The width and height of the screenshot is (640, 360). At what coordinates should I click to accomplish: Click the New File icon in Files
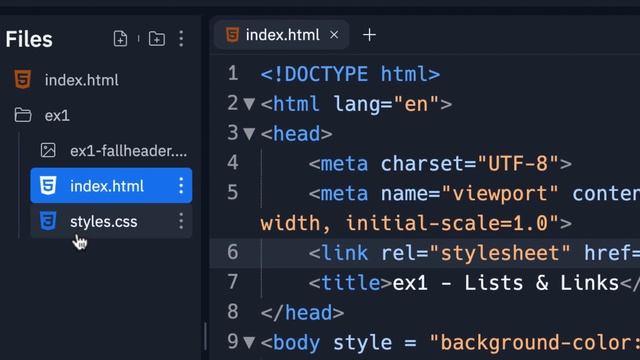(x=120, y=39)
